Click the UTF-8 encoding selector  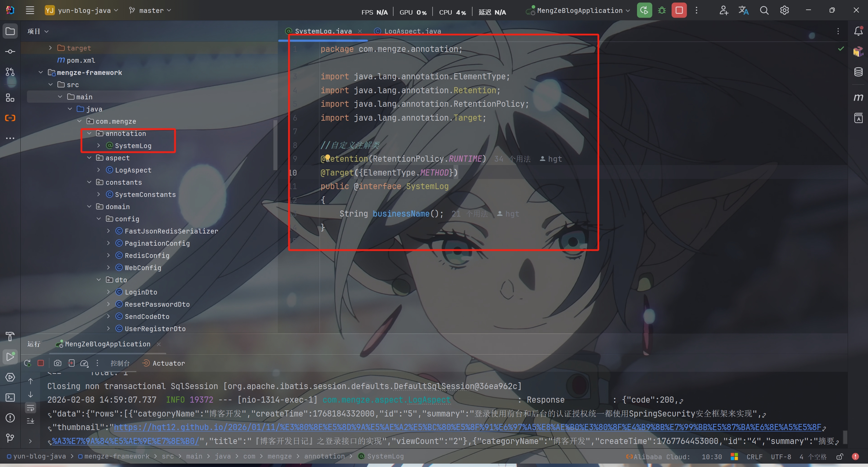(780, 457)
